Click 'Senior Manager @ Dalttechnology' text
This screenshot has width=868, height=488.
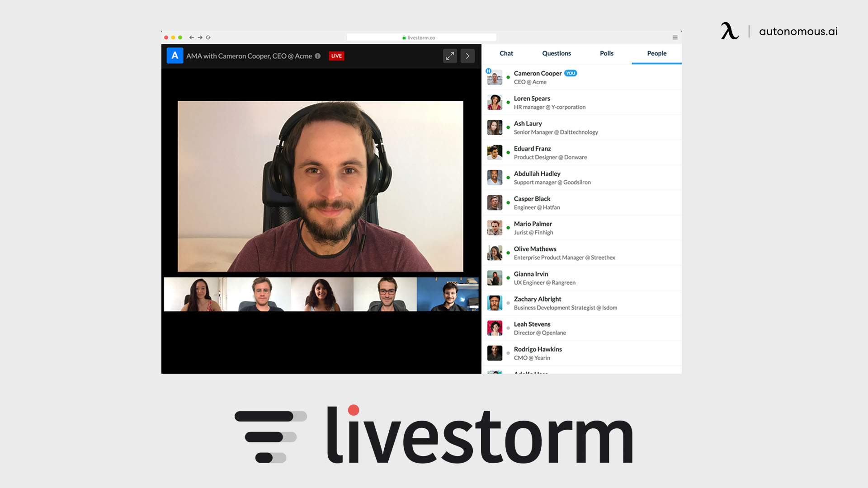[x=556, y=132]
